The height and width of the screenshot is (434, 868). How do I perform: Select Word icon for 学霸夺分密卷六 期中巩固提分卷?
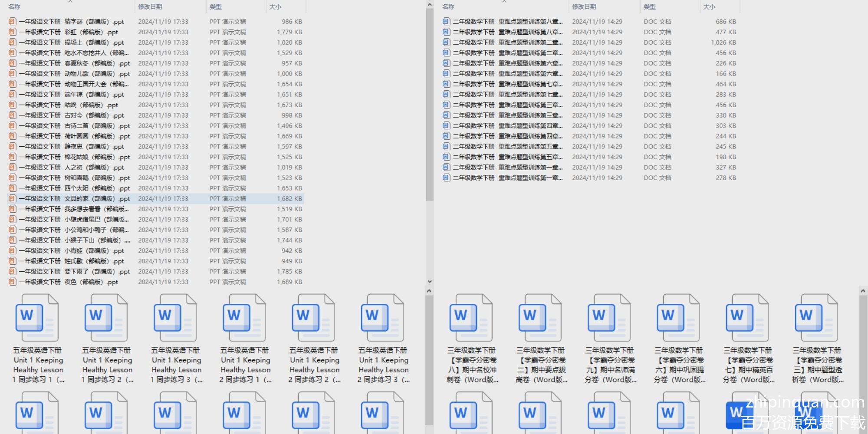678,318
